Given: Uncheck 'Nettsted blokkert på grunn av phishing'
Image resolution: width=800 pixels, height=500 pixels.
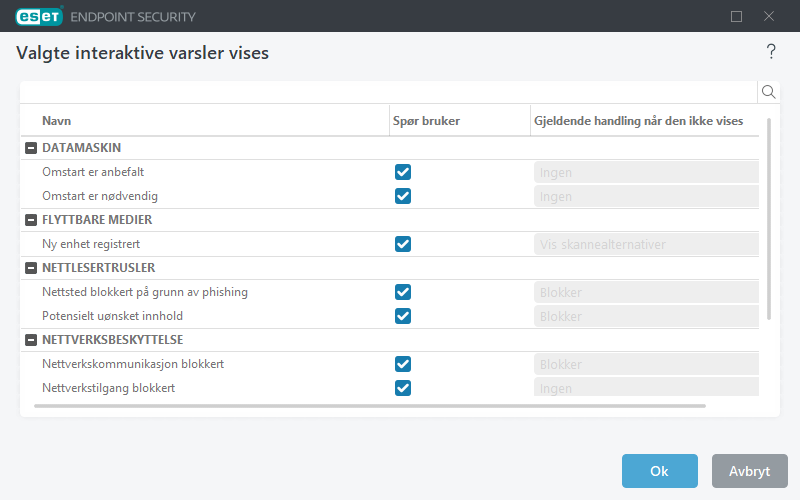Looking at the screenshot, I should pyautogui.click(x=403, y=292).
